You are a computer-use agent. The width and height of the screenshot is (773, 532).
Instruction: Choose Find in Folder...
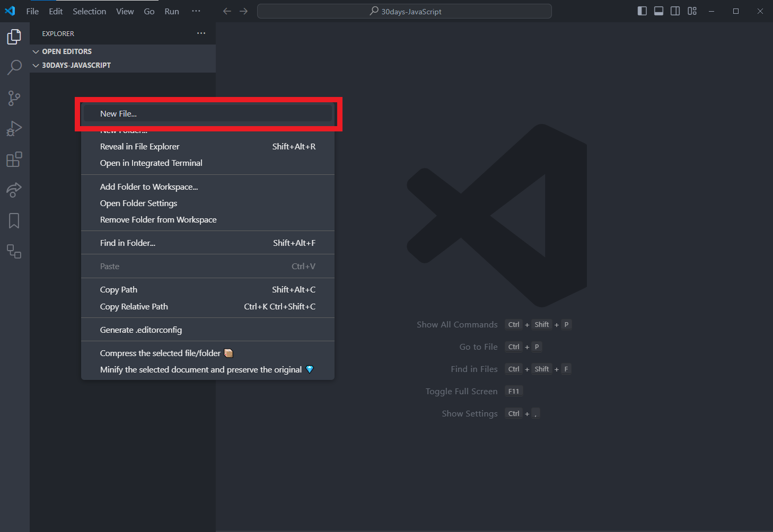[208, 243]
